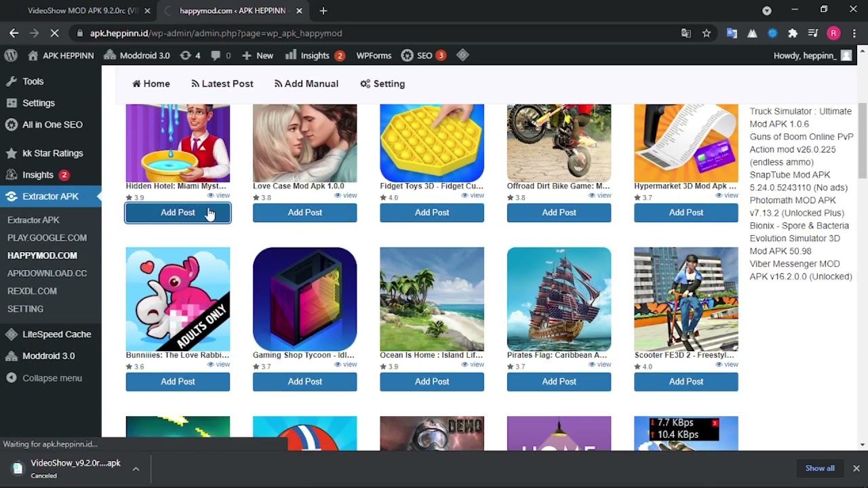View Hypermarket 3D Mod Apk details
This screenshot has height=488, width=868.
point(727,195)
